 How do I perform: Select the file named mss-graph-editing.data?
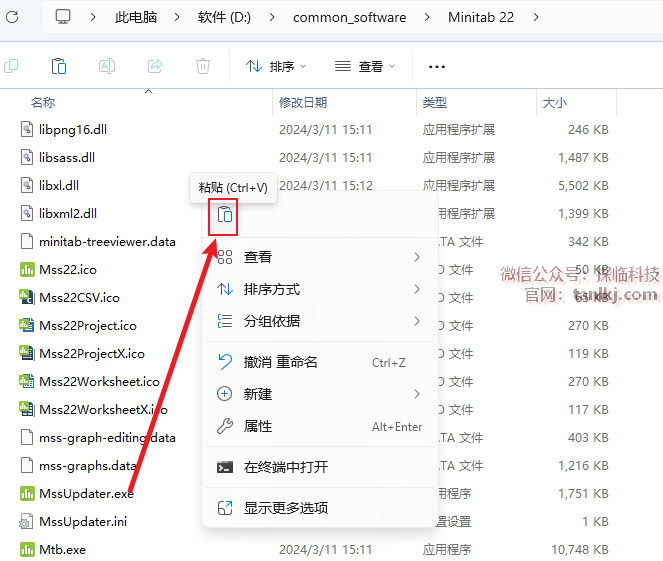tap(107, 437)
